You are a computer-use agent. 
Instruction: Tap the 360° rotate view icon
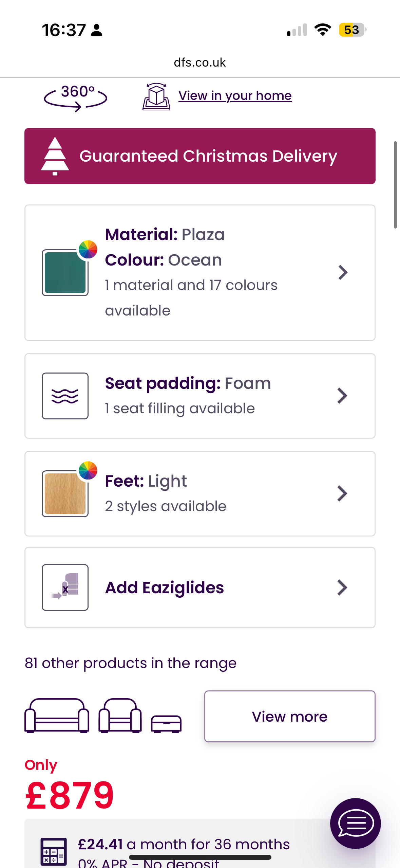tap(75, 97)
